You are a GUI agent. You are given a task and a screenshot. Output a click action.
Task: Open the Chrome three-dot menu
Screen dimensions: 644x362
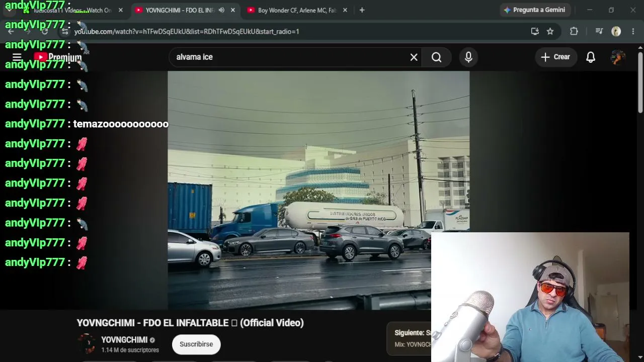pyautogui.click(x=633, y=31)
